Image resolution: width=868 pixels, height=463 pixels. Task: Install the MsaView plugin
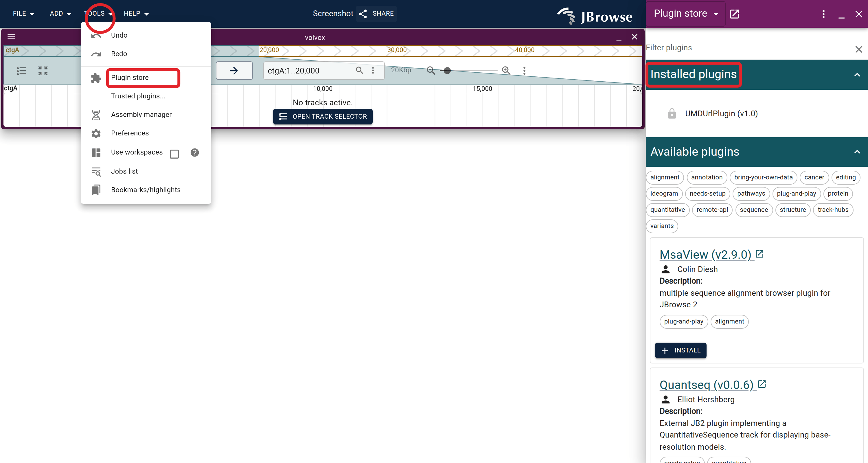680,350
